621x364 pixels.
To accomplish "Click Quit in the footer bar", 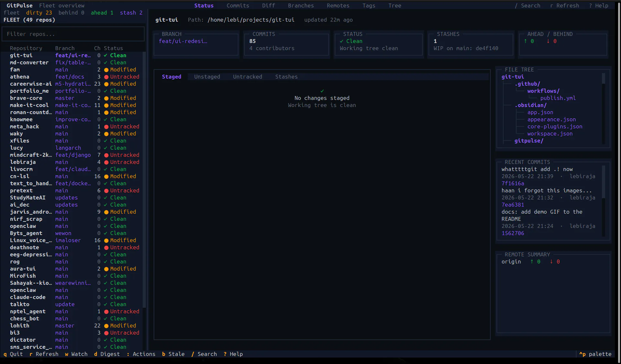I will point(13,354).
